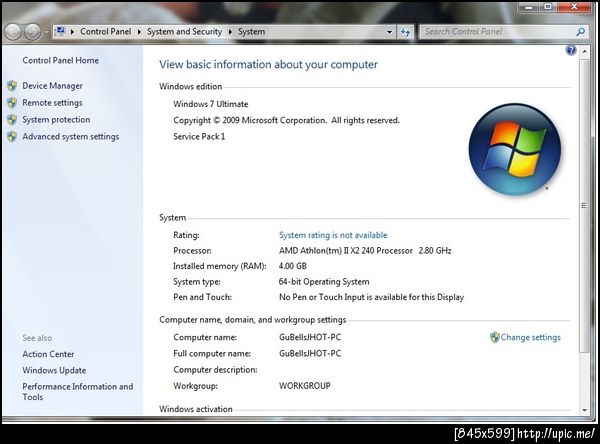This screenshot has width=600, height=444.
Task: Click the Windows 7 logo image
Action: pos(515,150)
